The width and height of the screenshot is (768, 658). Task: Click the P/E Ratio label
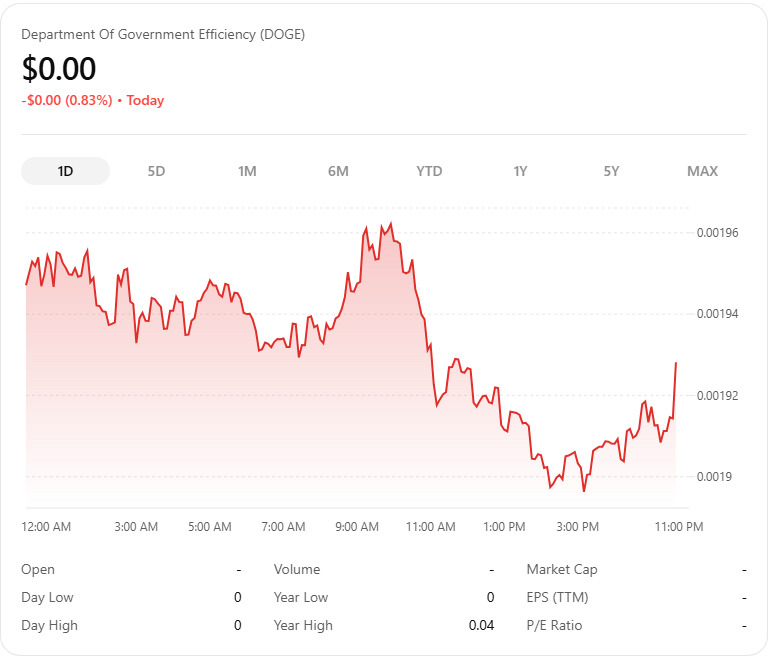555,626
